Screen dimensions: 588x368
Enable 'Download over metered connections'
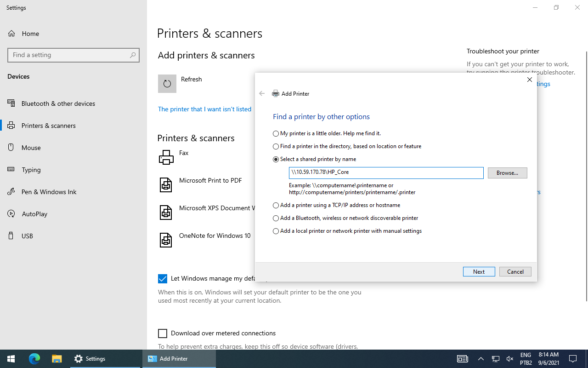[163, 333]
